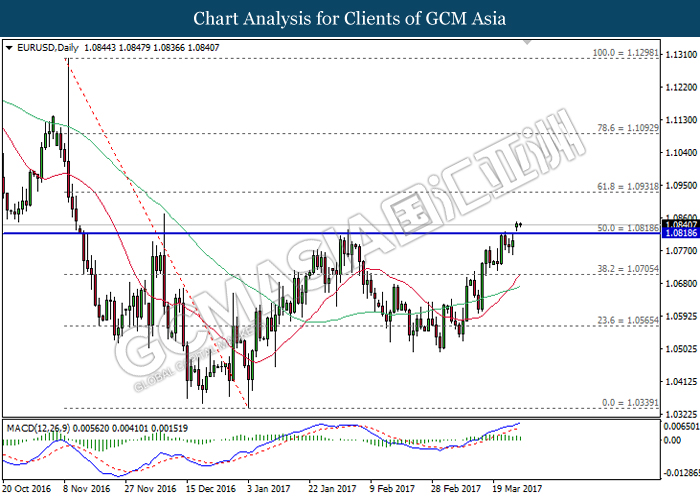Click the date label 8 Nov 2016
700x500 pixels.
(87, 489)
